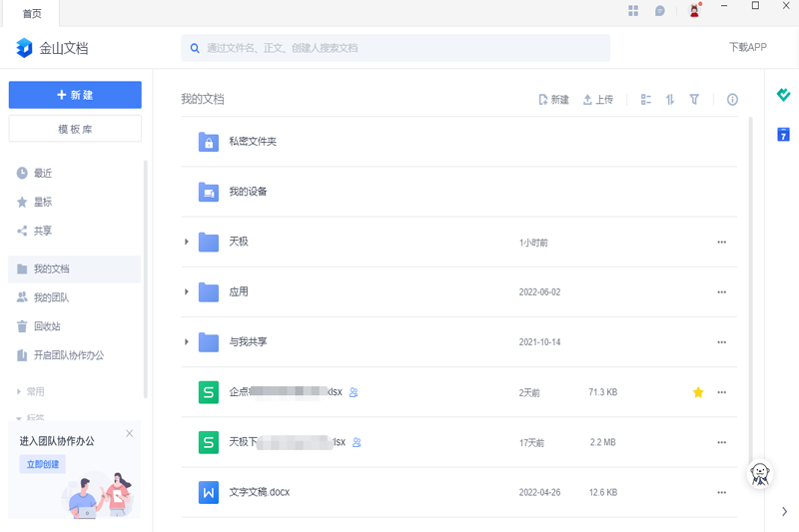Expand right side panel chevron
This screenshot has width=799, height=532.
(x=784, y=512)
